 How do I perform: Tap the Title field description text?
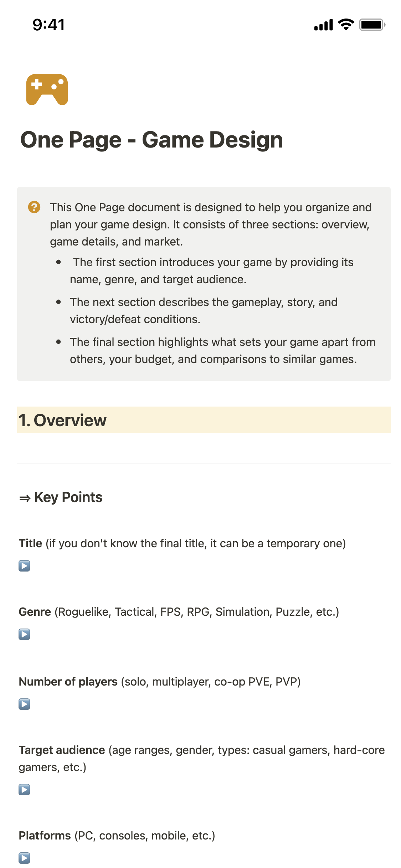pos(182,543)
